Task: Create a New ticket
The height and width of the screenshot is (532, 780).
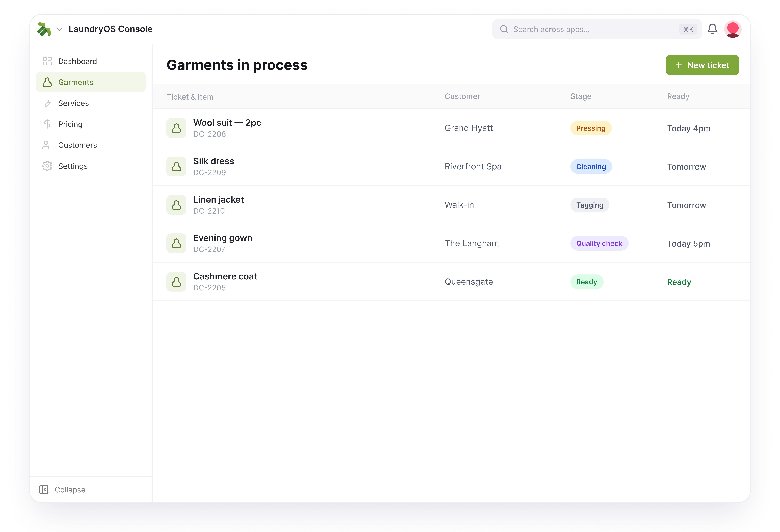Action: (702, 65)
